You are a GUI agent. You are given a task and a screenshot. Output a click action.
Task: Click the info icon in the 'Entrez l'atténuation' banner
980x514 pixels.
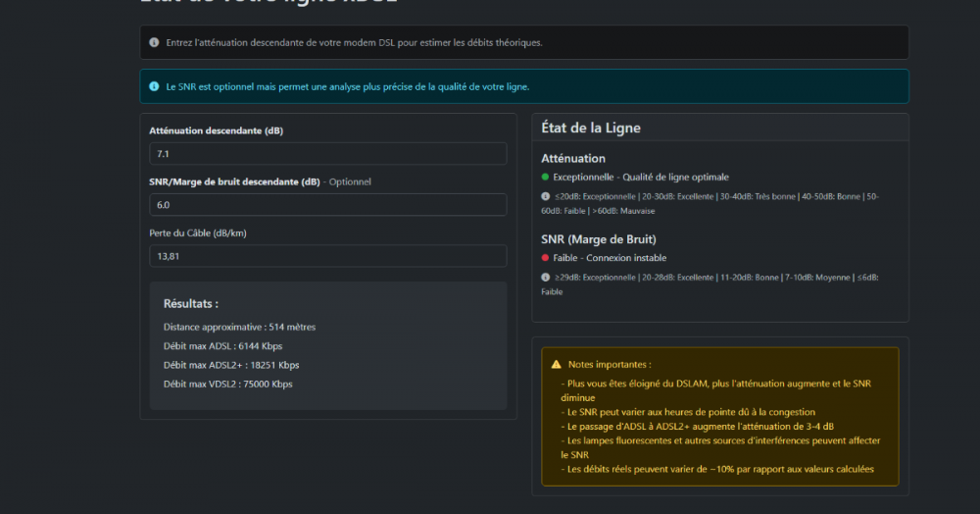pos(154,42)
